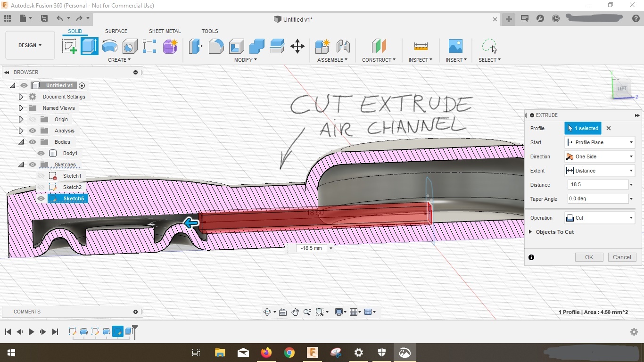Open the Windows Start menu

[11, 353]
